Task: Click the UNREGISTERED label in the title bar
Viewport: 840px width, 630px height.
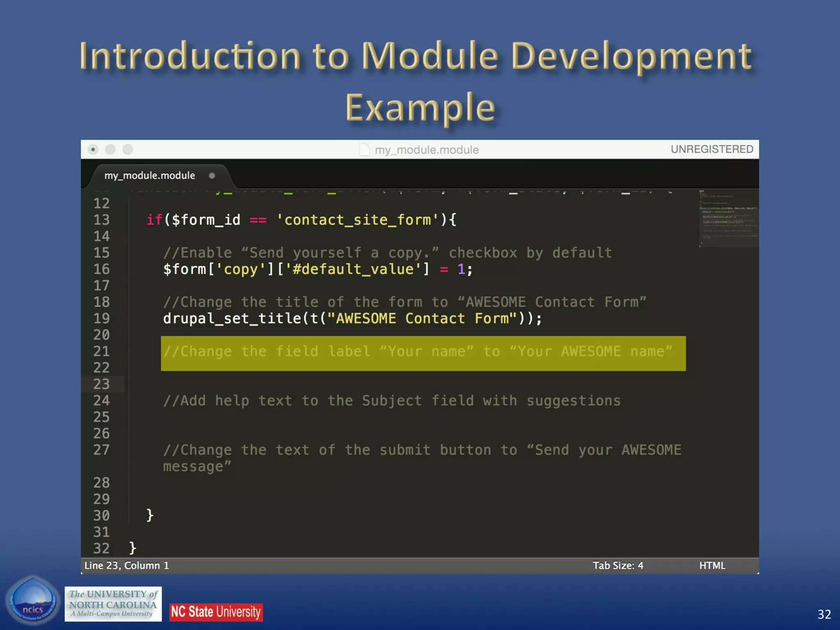Action: (712, 149)
